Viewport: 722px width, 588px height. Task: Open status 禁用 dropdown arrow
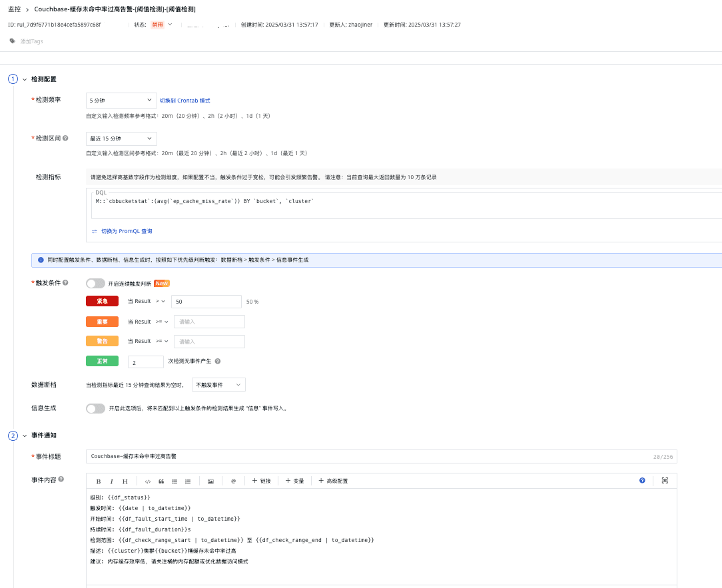tap(170, 25)
